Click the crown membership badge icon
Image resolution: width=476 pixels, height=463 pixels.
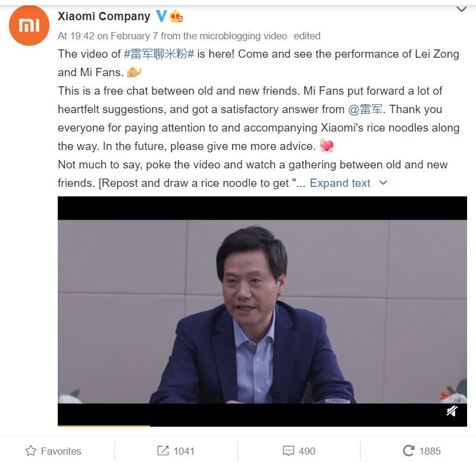coord(176,16)
